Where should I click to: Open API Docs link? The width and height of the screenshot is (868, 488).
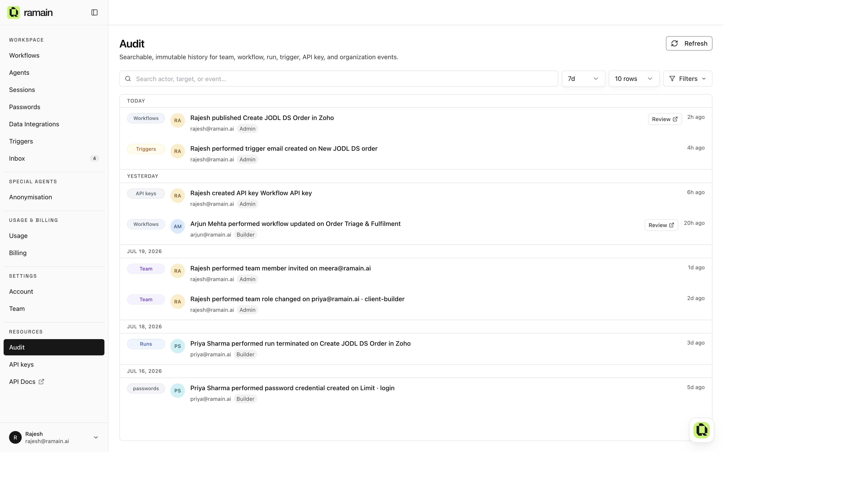(54, 382)
